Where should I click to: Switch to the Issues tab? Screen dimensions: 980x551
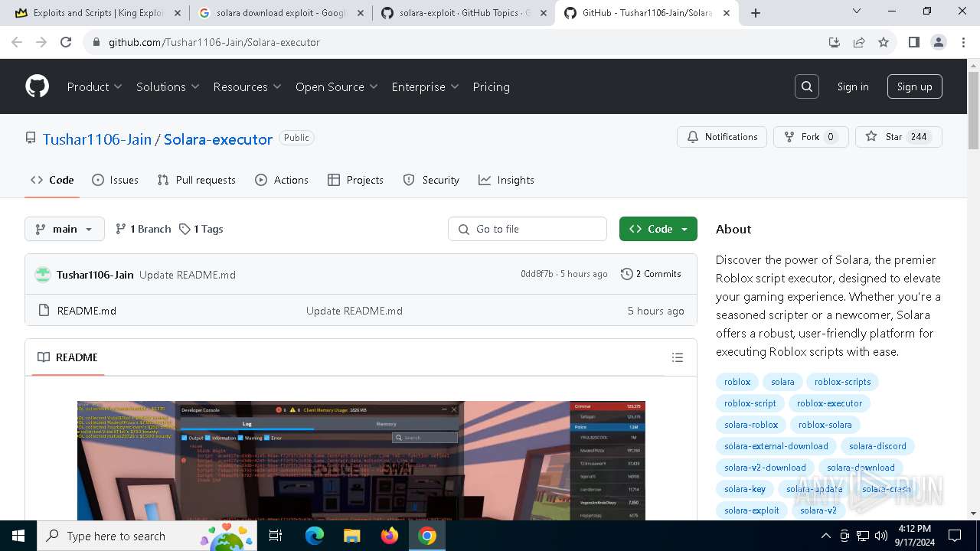tap(115, 180)
